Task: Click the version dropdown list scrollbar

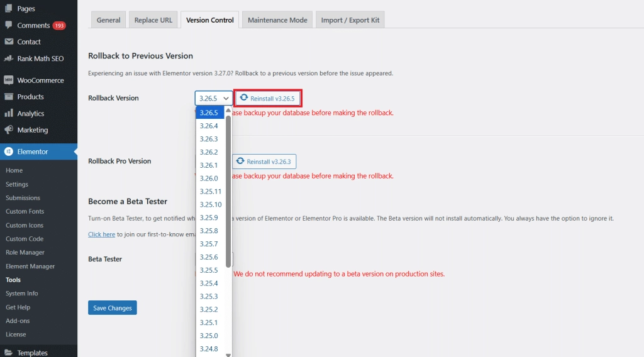Action: (x=228, y=189)
